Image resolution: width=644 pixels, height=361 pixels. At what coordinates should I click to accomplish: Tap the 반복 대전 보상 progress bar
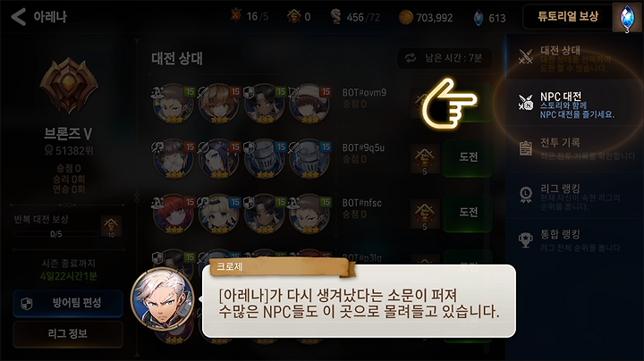point(55,234)
